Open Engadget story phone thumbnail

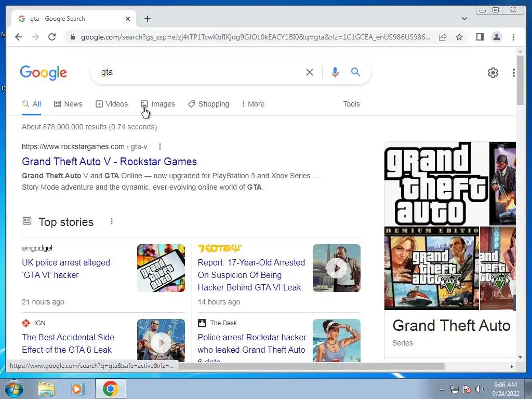pyautogui.click(x=161, y=268)
